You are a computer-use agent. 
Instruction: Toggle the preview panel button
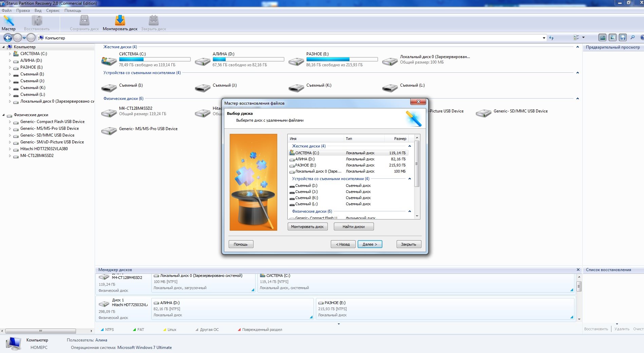tap(612, 38)
